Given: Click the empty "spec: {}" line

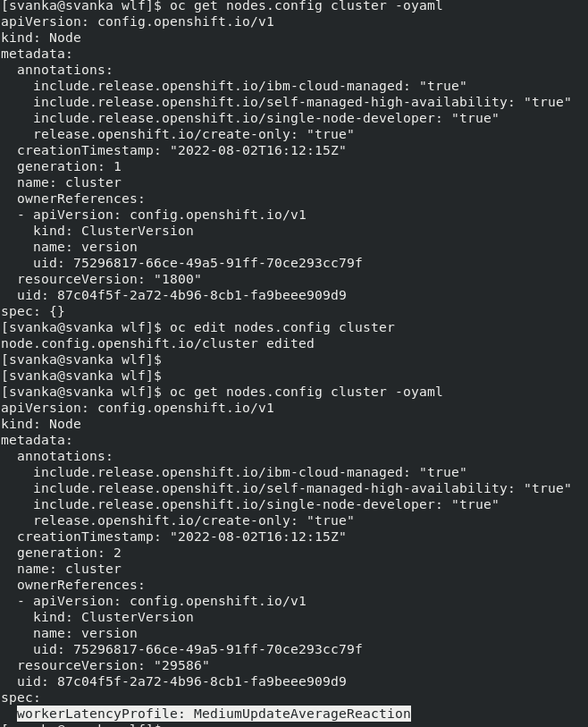Looking at the screenshot, I should [33, 311].
